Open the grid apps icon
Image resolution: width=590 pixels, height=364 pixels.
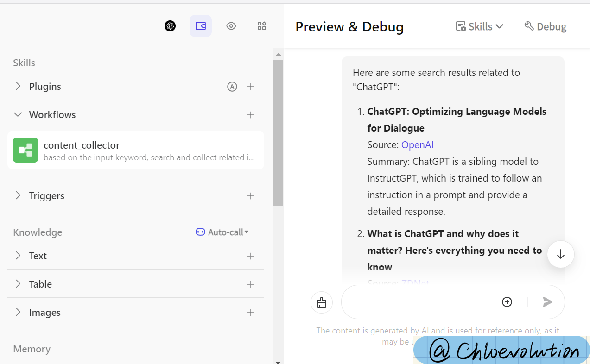pos(262,26)
